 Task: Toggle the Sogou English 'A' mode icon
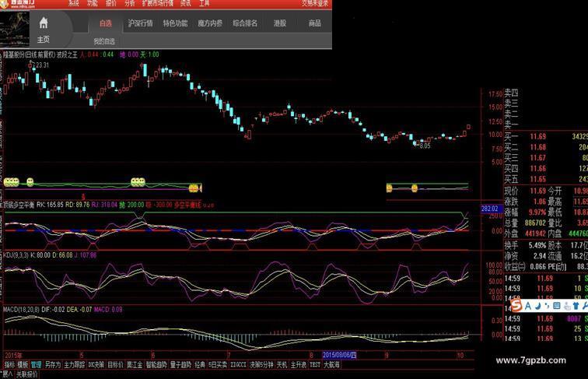click(528, 306)
